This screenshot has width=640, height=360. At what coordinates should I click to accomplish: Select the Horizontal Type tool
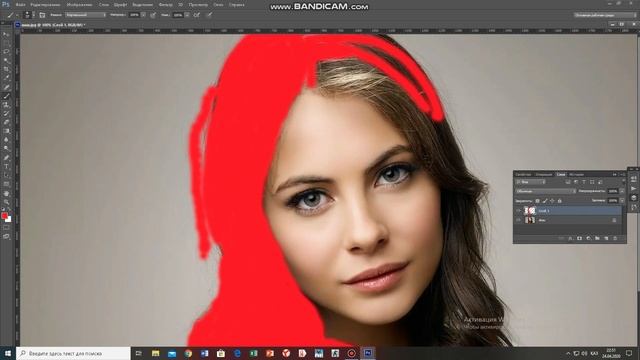tap(6, 166)
